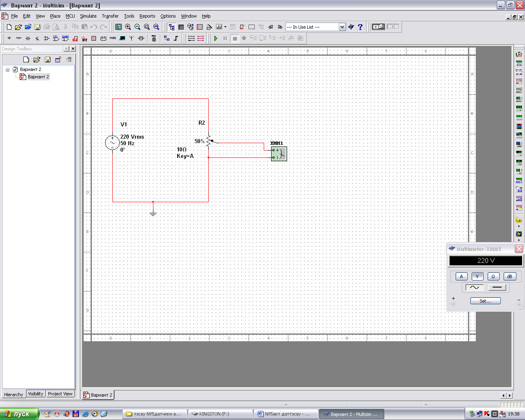Screen dimensions: 525x420
Task: Run simulation with green play button
Action: 216,39
